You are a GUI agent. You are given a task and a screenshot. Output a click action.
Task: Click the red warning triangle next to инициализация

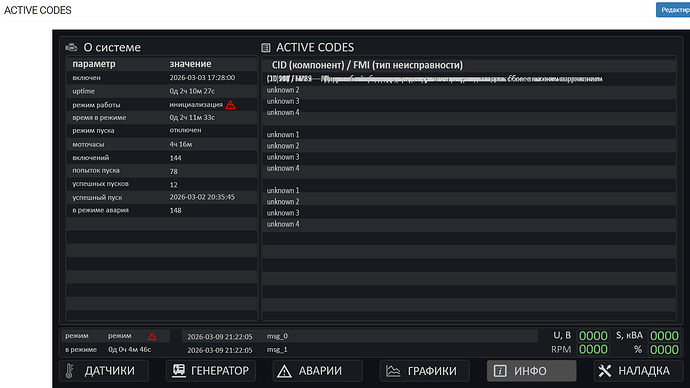point(231,105)
